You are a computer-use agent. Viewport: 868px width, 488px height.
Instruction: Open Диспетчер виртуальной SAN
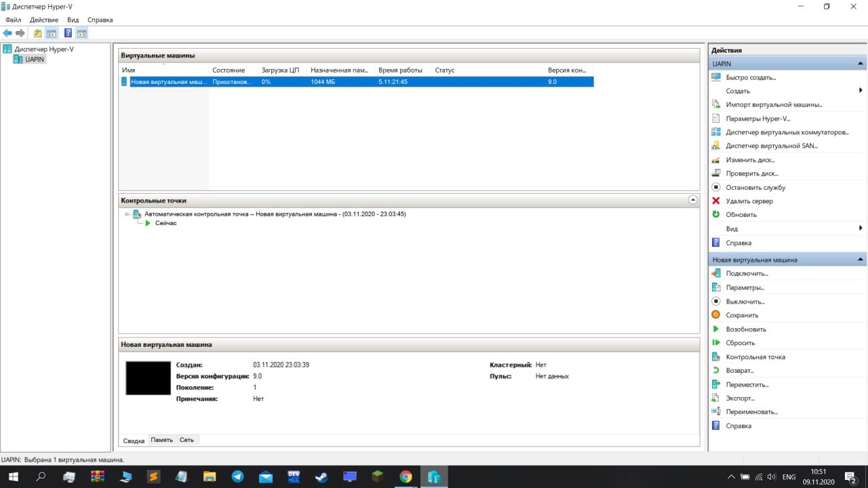[772, 146]
